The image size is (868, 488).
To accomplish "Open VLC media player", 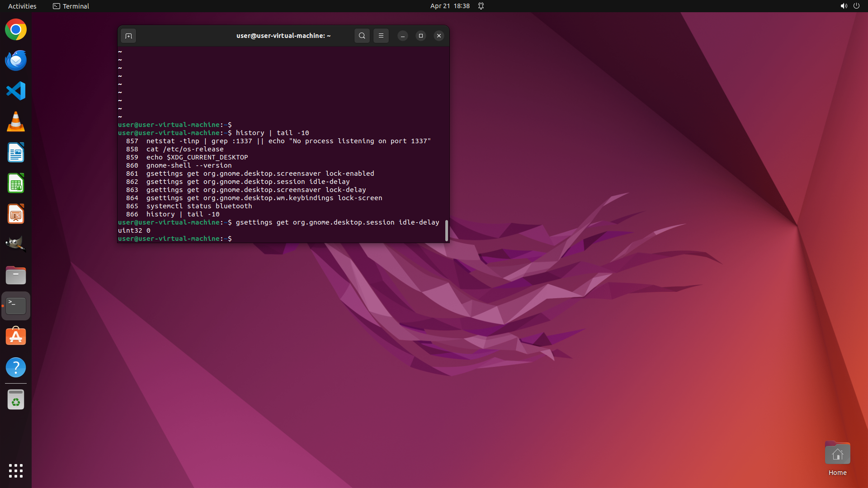I will click(x=16, y=122).
